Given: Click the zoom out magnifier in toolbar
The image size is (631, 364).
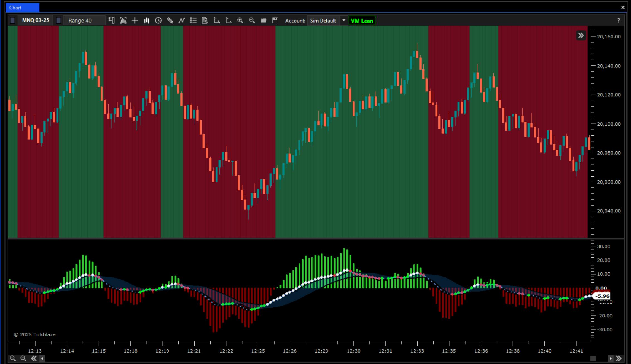Looking at the screenshot, I should point(252,20).
